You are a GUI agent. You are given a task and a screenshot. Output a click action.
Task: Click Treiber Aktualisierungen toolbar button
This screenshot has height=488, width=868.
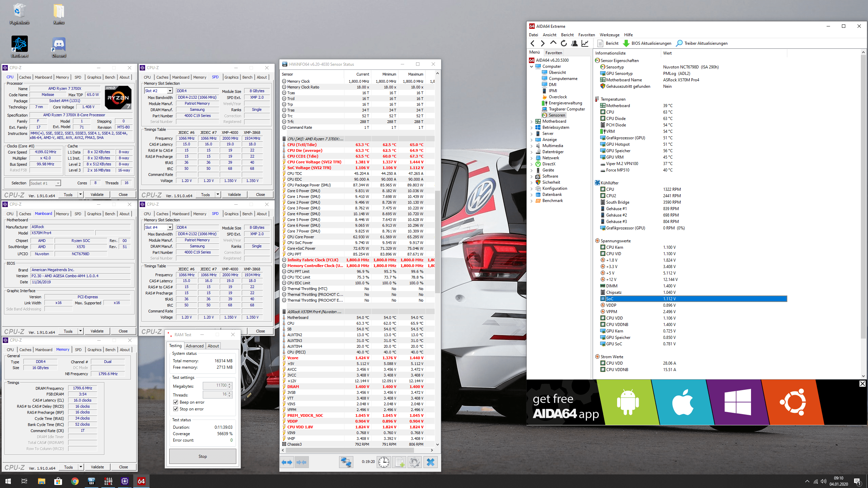click(702, 43)
